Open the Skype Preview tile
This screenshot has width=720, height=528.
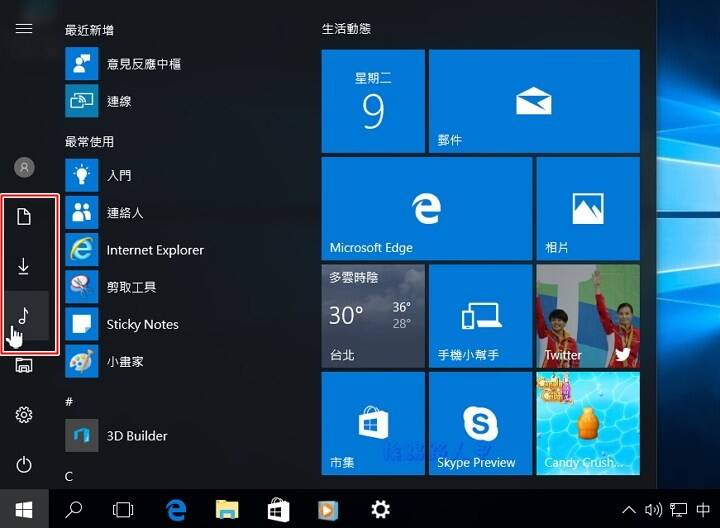point(480,423)
